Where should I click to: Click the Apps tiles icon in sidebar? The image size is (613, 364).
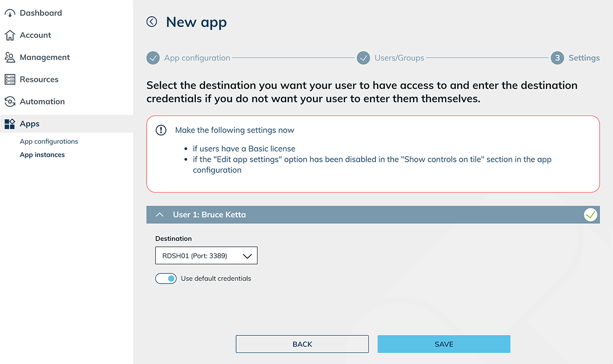(10, 124)
